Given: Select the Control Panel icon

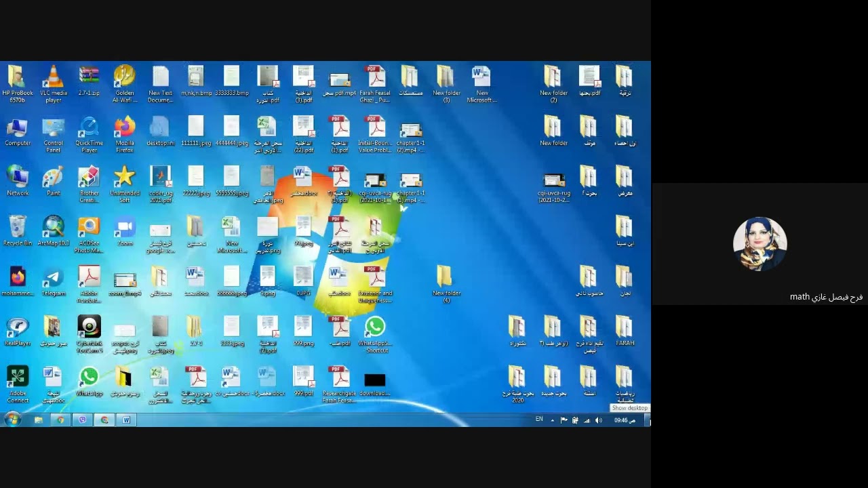Looking at the screenshot, I should [x=54, y=134].
